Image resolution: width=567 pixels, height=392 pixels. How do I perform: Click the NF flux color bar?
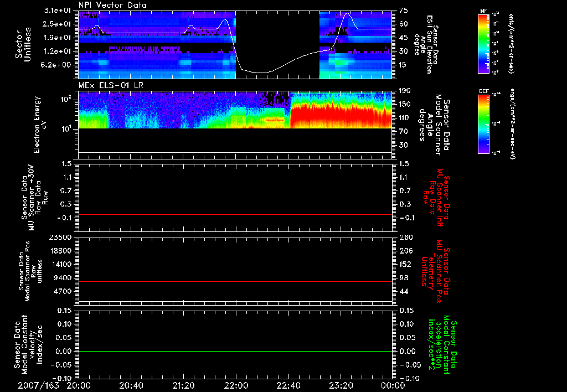483,43
